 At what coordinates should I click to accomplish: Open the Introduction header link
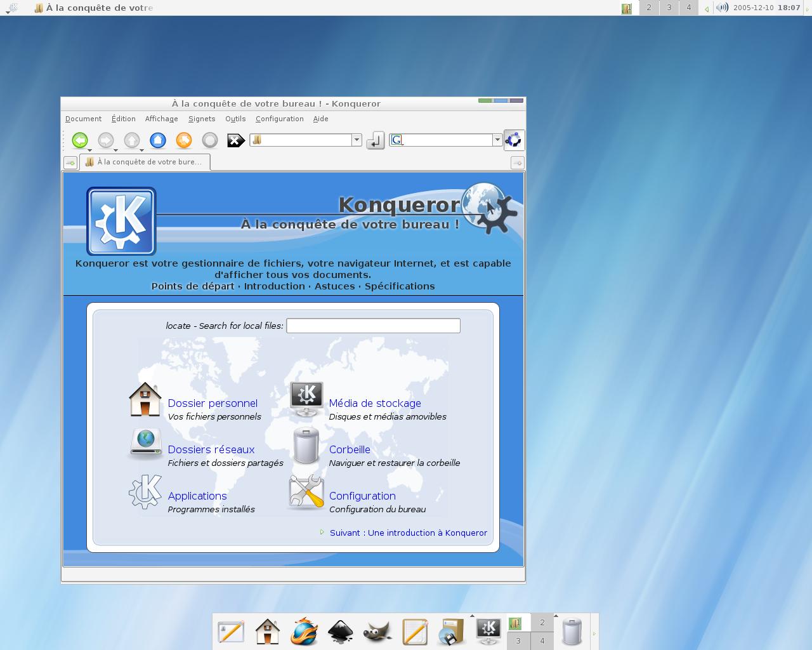(x=275, y=286)
